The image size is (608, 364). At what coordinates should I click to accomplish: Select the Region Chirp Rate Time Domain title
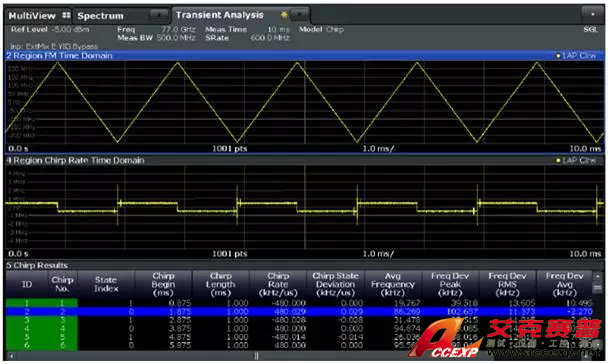tap(75, 160)
